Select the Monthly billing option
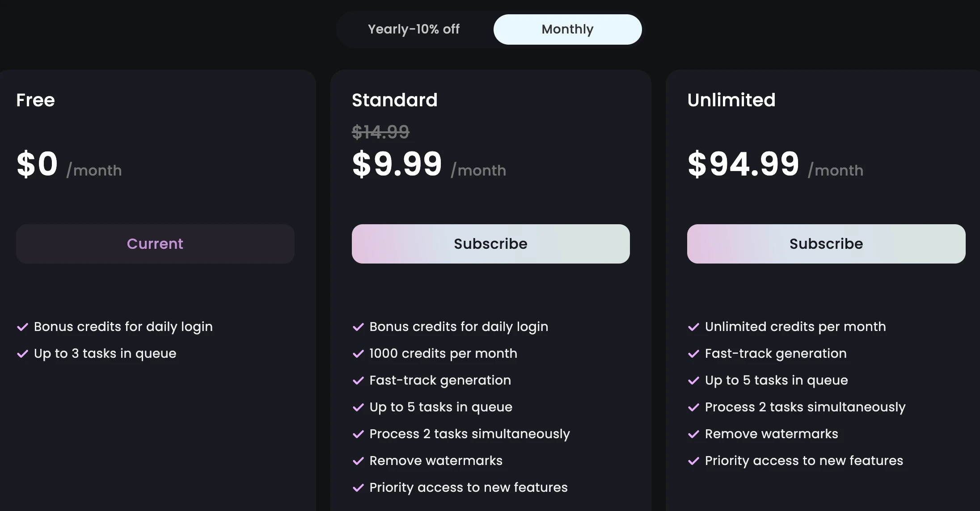Screen dimensions: 980x511 click(x=567, y=29)
